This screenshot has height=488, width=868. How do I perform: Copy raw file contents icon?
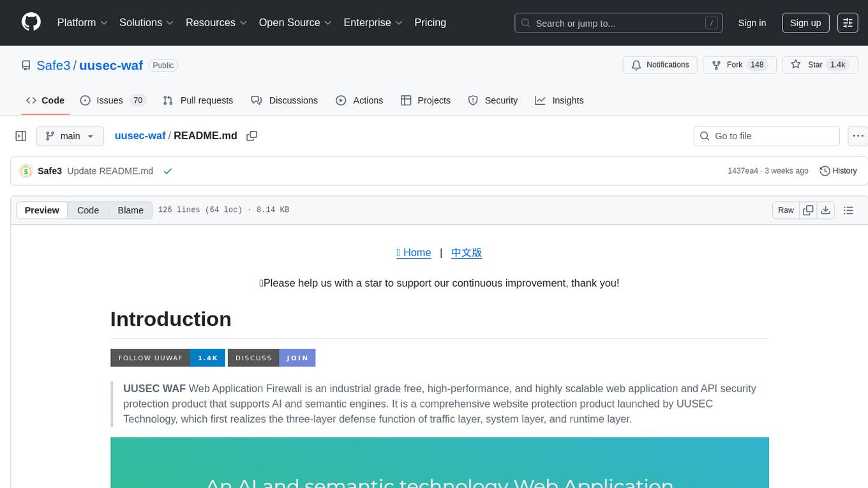tap(808, 210)
